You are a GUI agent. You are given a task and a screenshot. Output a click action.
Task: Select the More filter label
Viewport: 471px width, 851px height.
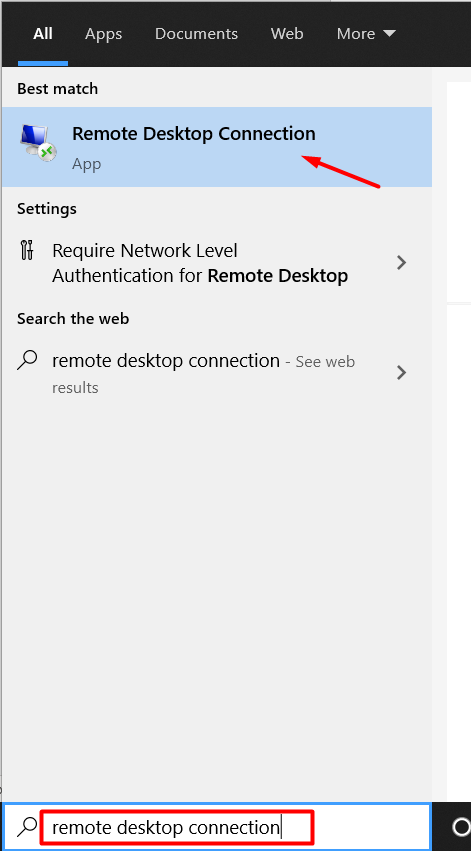pyautogui.click(x=356, y=34)
